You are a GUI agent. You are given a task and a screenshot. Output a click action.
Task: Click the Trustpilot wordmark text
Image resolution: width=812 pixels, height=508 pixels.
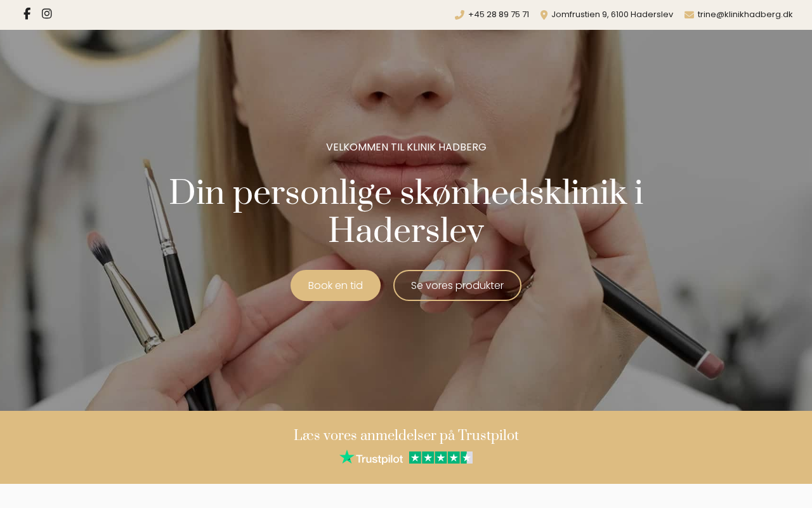pyautogui.click(x=379, y=458)
